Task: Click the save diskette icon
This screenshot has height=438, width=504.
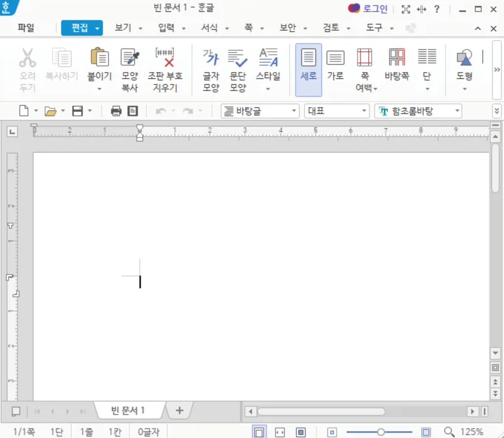Action: (x=78, y=111)
